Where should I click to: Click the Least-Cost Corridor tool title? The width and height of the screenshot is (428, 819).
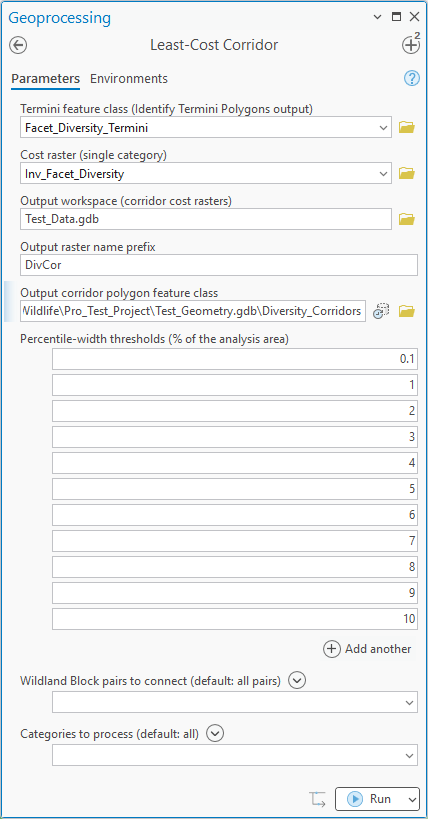214,45
